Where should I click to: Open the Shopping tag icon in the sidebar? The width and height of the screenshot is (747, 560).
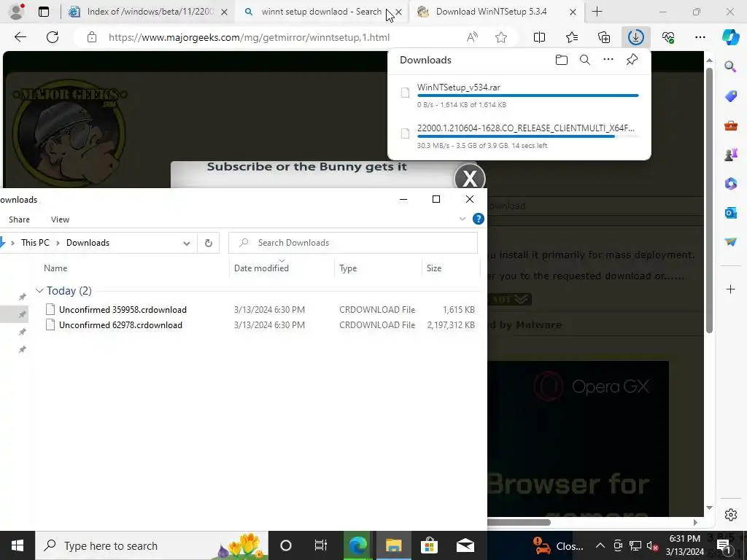(730, 97)
